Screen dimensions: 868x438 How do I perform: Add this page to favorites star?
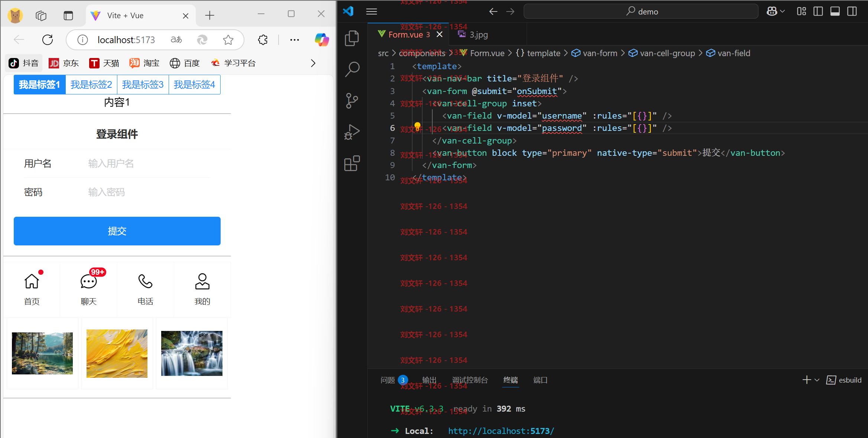point(228,40)
